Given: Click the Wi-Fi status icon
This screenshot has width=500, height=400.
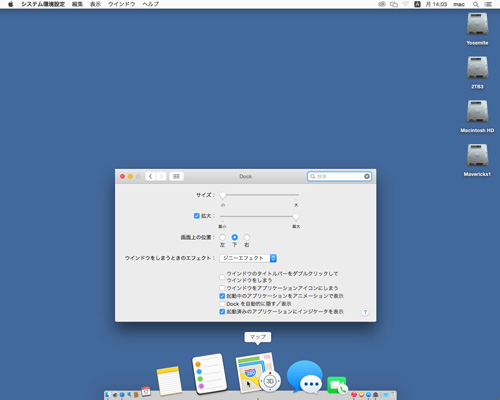Looking at the screenshot, I should coord(405,4).
